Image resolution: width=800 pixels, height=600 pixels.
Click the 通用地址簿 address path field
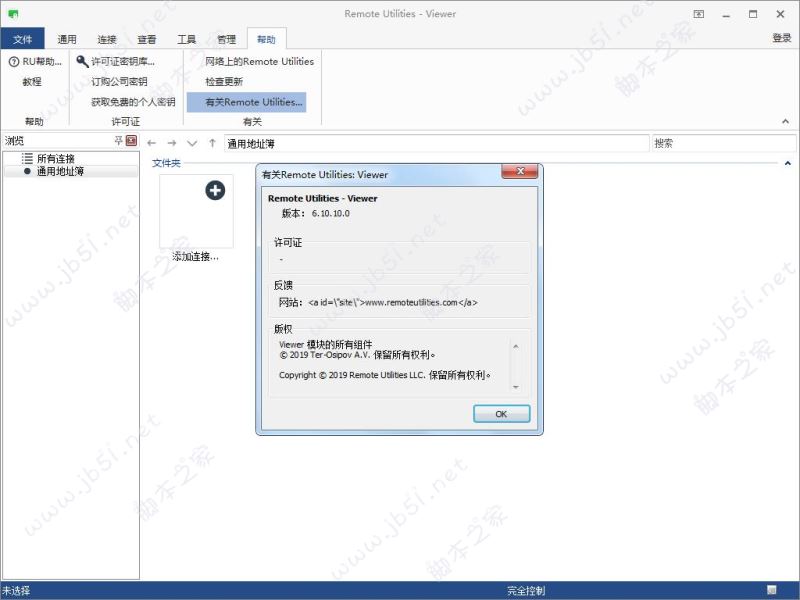436,143
